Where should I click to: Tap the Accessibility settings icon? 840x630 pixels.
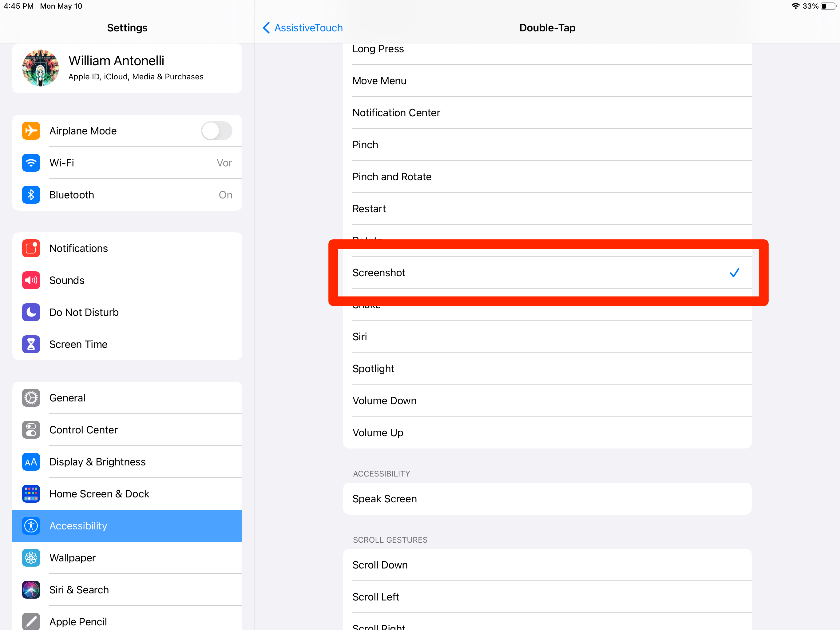pyautogui.click(x=31, y=525)
